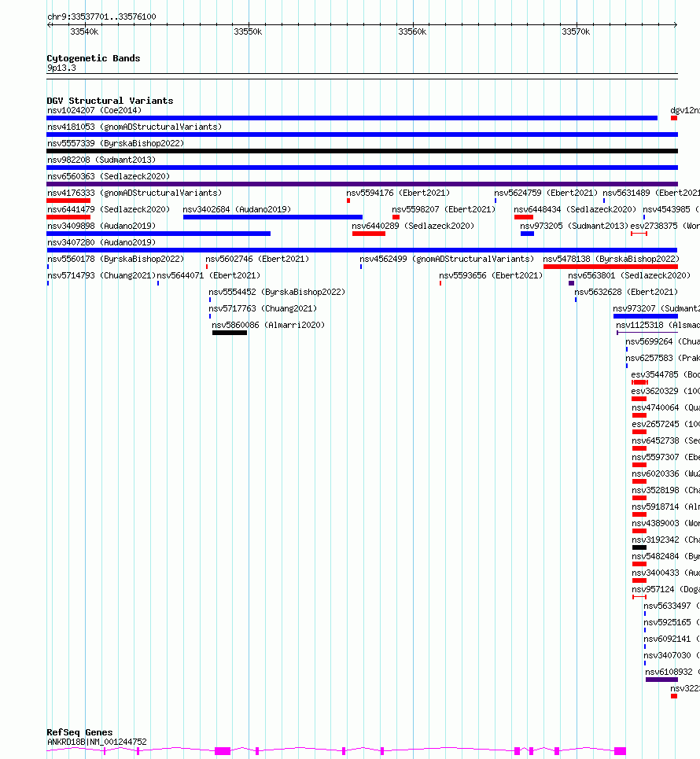Viewport: 700px width, 759px height.
Task: Click the DGV Structural Variants track title
Action: coord(110,101)
